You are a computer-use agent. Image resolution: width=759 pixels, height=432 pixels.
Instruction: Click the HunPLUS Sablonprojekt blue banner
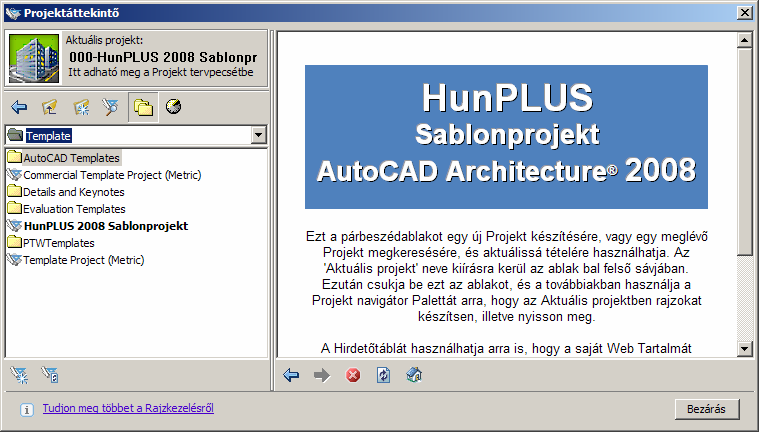[506, 137]
